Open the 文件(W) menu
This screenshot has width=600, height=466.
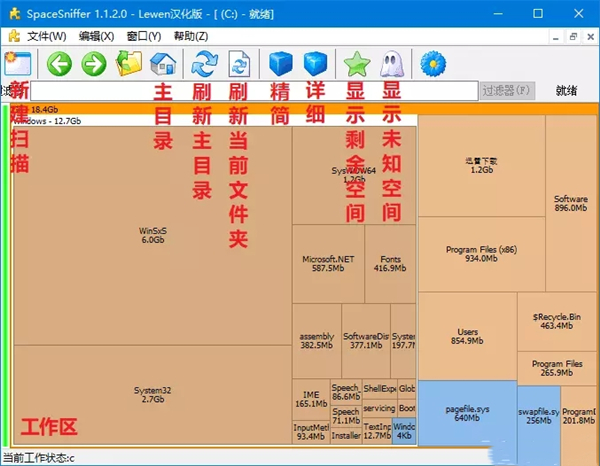point(46,36)
